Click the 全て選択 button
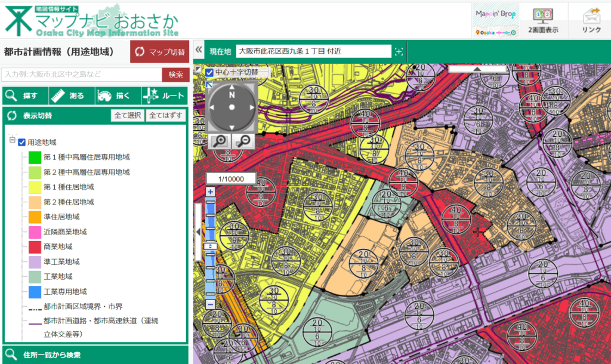 [128, 115]
